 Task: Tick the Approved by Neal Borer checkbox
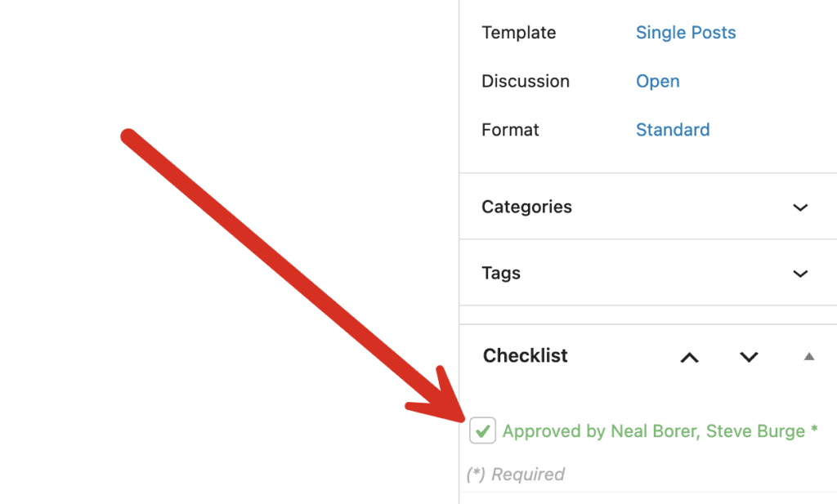pos(483,430)
